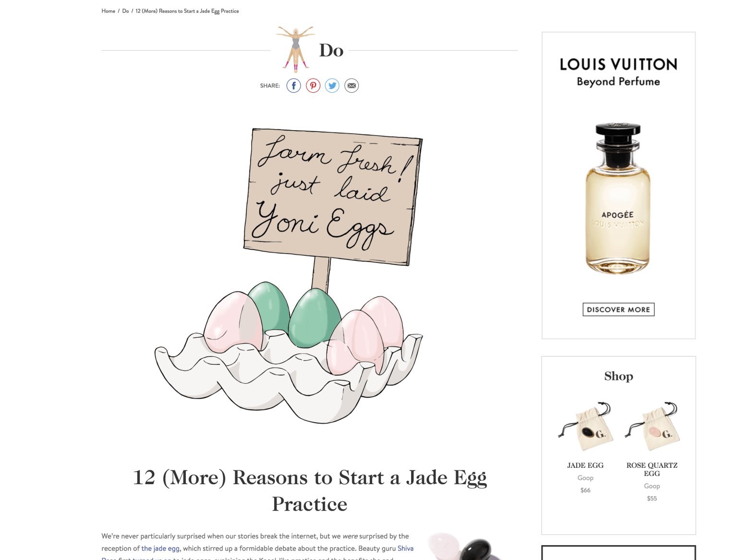Share article via Pinterest icon
This screenshot has width=753, height=560.
tap(313, 85)
